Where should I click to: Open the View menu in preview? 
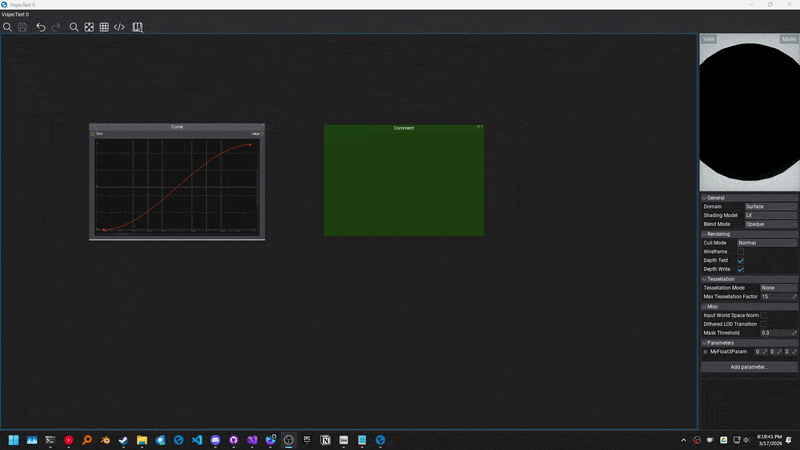coord(709,39)
